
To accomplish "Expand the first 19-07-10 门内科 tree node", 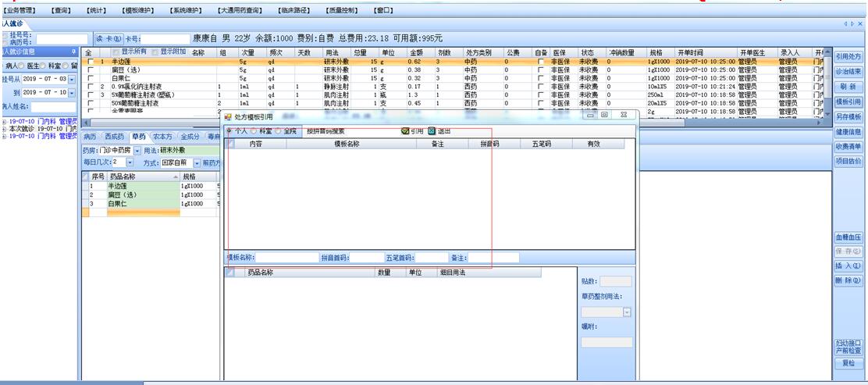I will 5,121.
